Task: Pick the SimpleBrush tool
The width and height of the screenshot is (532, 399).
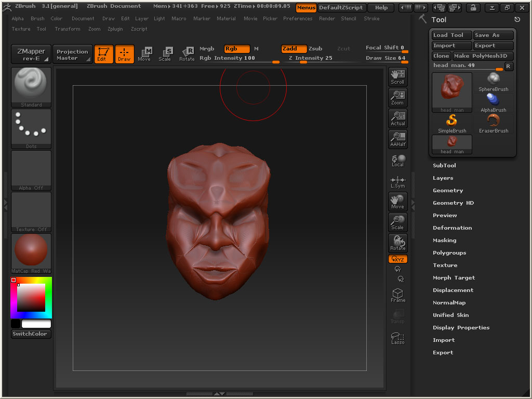Action: pyautogui.click(x=452, y=123)
